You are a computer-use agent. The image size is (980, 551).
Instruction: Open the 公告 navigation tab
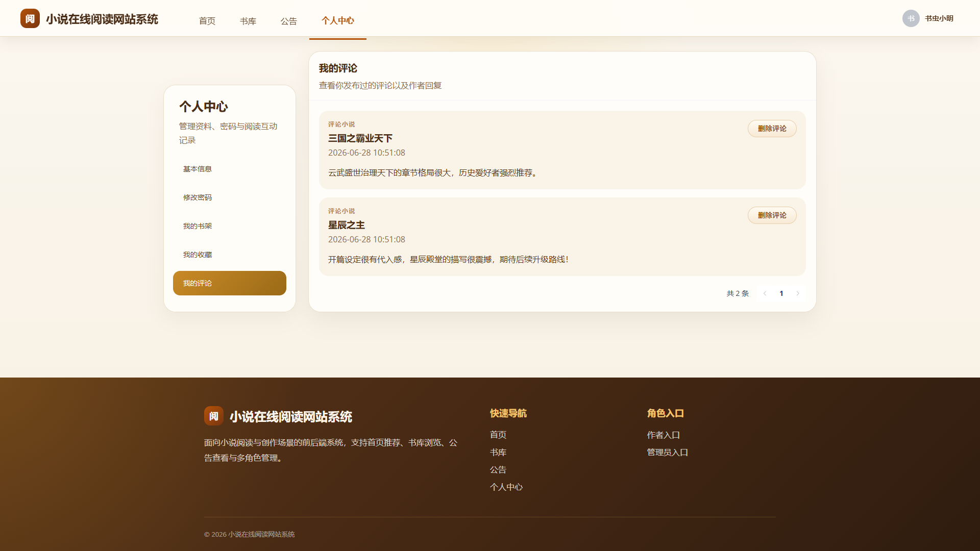tap(289, 21)
